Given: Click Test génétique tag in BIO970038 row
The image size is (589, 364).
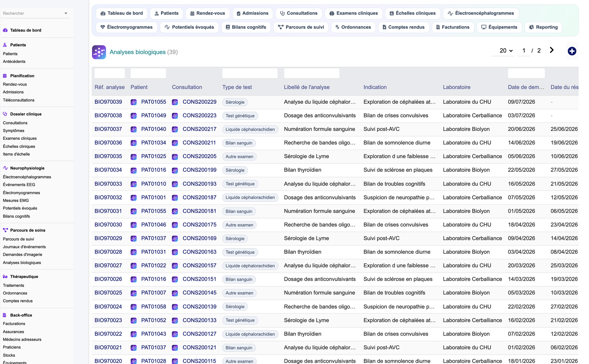Looking at the screenshot, I should (240, 116).
